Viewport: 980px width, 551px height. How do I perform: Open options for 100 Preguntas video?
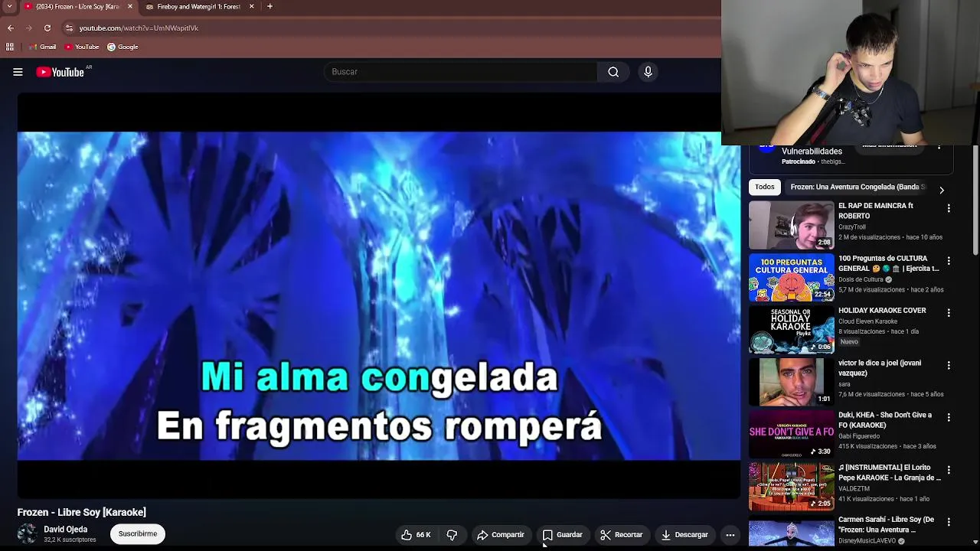pos(949,261)
